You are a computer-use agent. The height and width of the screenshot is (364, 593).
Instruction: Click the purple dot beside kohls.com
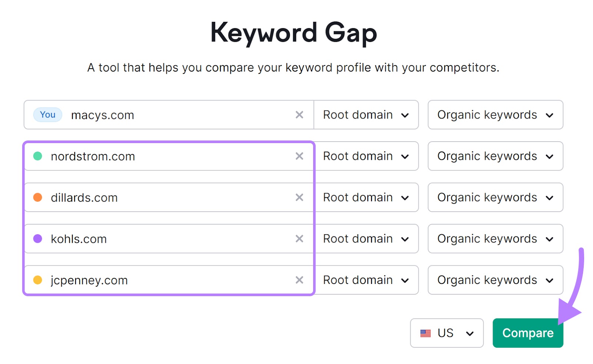(38, 239)
